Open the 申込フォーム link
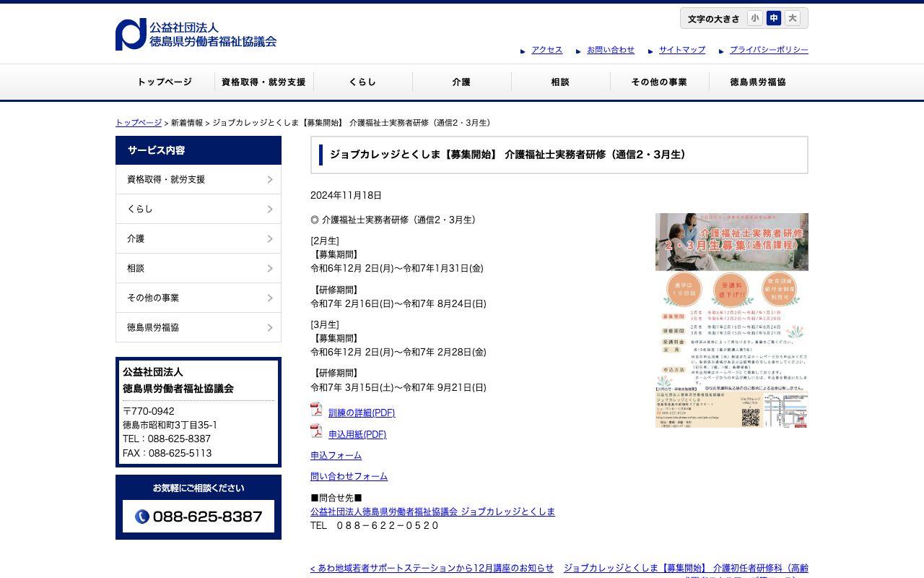 [336, 455]
